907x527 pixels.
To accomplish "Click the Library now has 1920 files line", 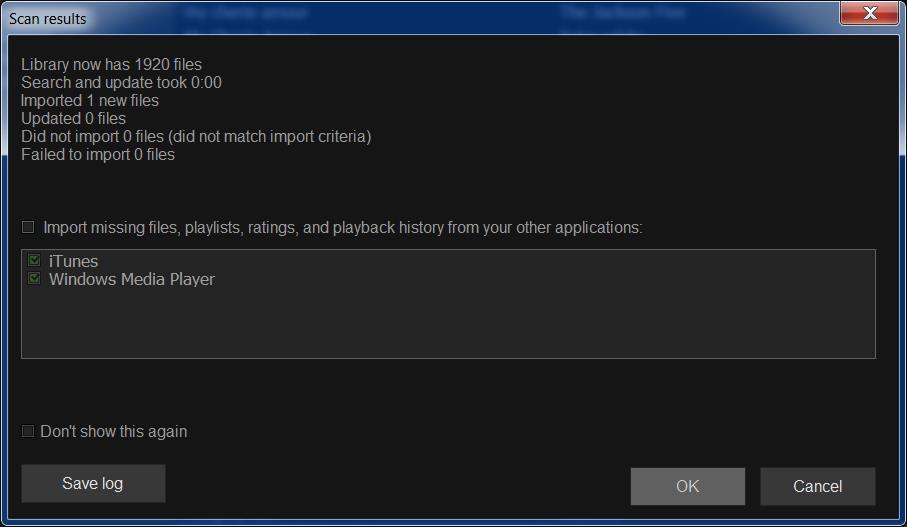I will (111, 65).
